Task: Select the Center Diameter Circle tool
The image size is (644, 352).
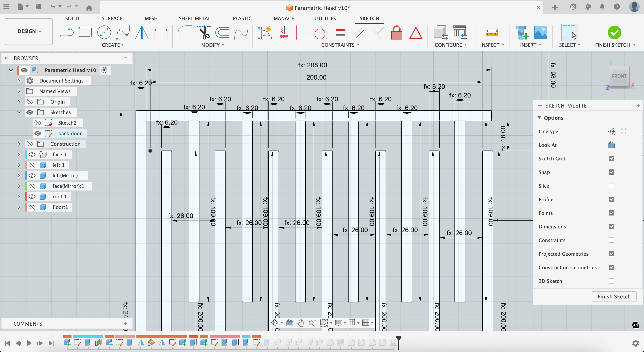Action: pos(104,32)
